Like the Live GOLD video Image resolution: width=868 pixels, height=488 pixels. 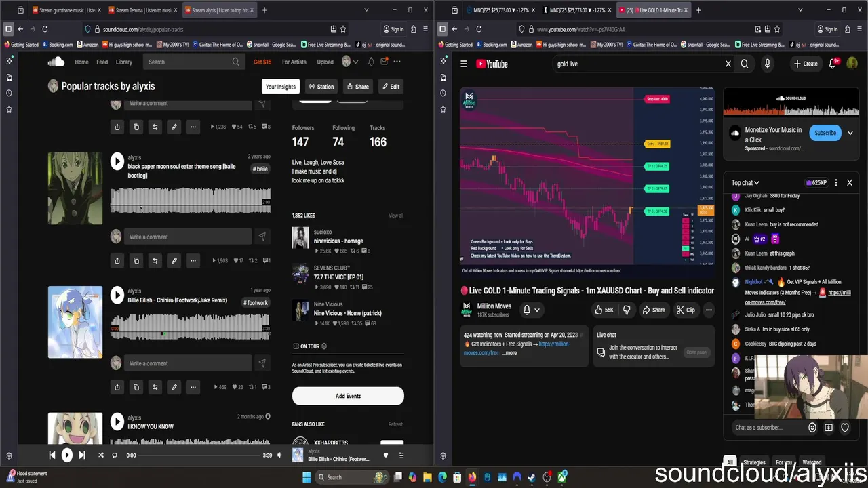pyautogui.click(x=604, y=310)
